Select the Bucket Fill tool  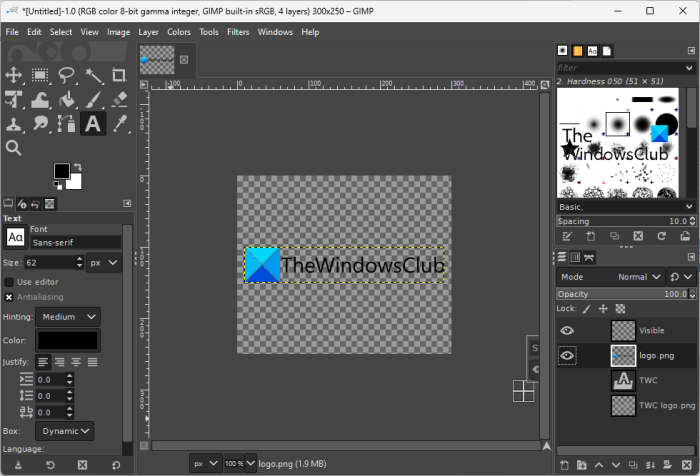pyautogui.click(x=66, y=99)
